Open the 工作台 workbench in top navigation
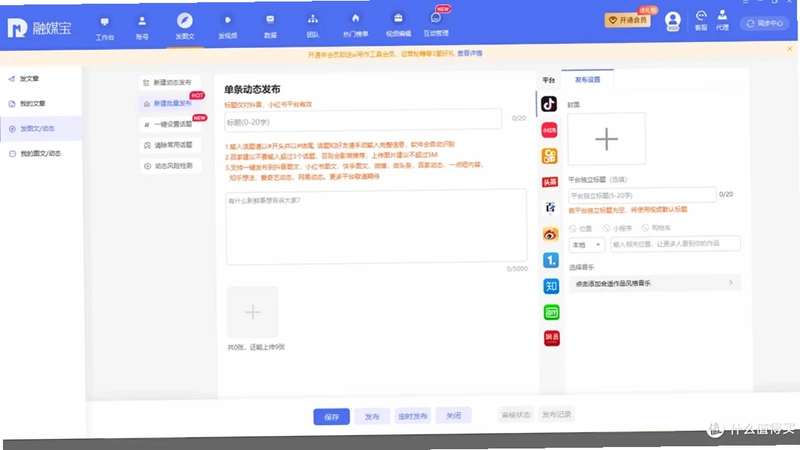The height and width of the screenshot is (450, 800). (105, 29)
